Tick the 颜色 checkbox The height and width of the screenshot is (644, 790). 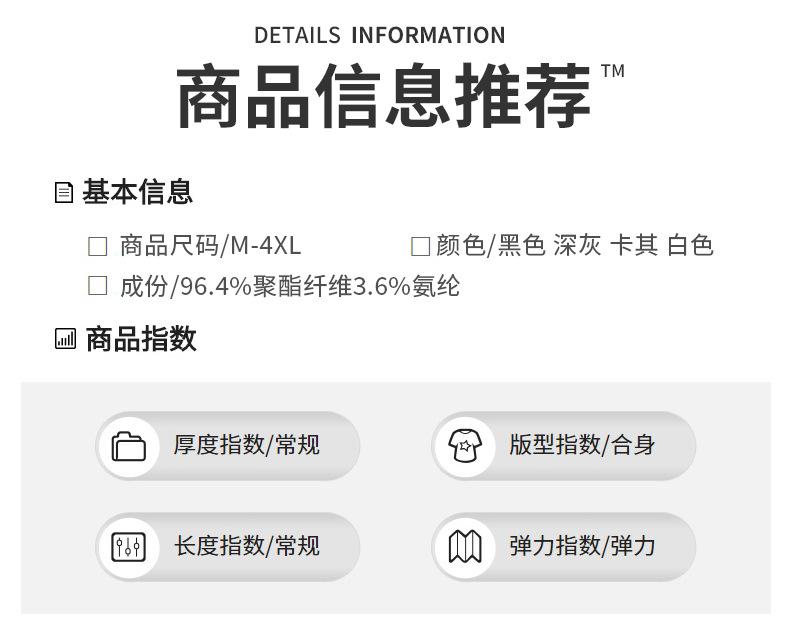click(420, 246)
